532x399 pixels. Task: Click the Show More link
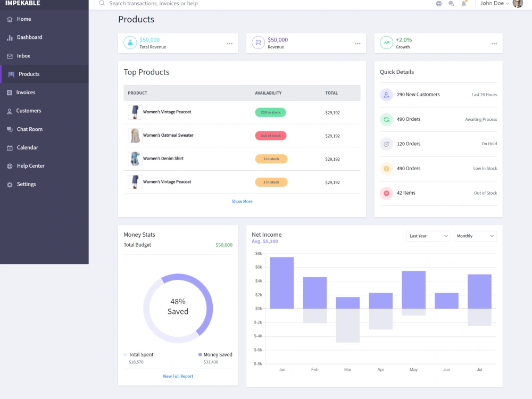[242, 202]
